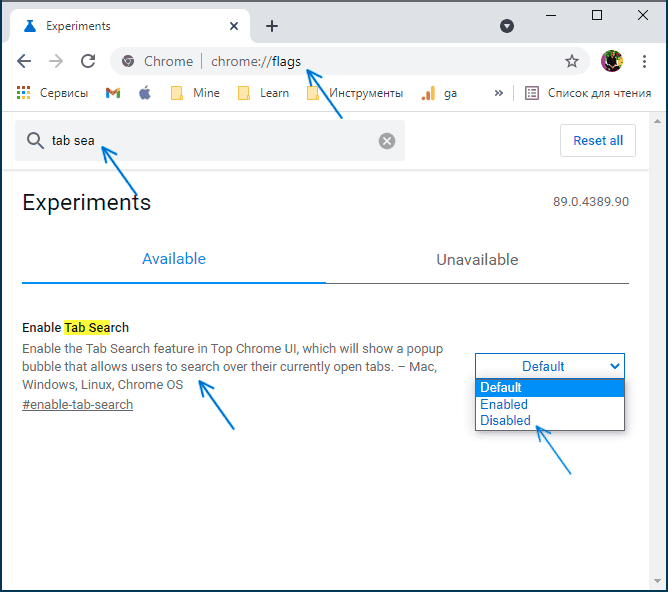Open a new tab with the plus button

coord(272,26)
